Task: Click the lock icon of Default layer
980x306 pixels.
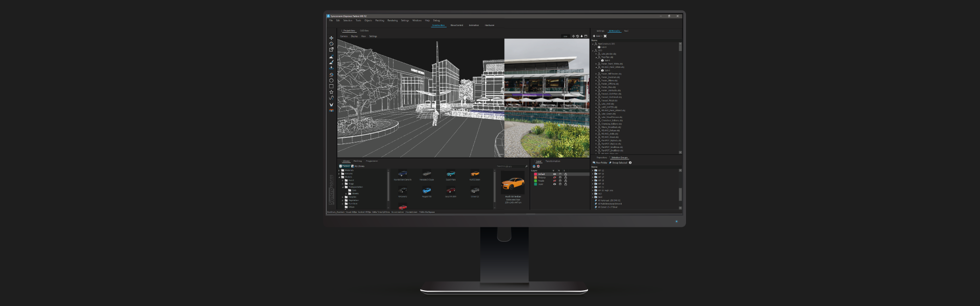Action: point(566,174)
